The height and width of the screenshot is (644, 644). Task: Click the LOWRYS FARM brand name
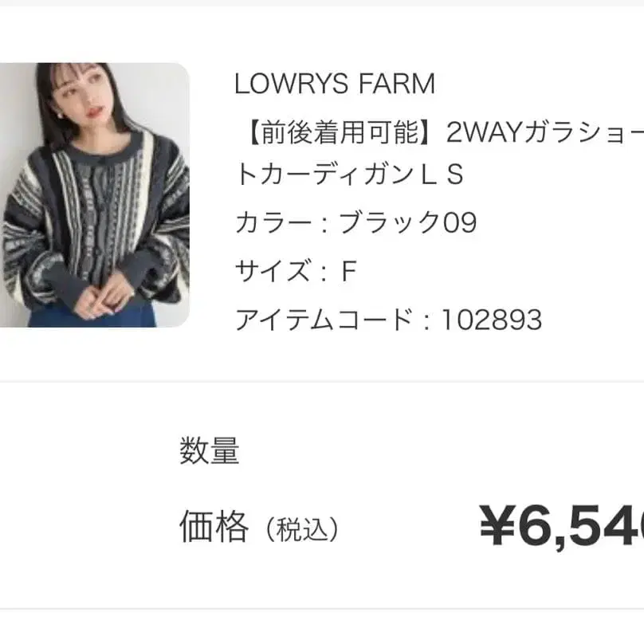pos(335,84)
